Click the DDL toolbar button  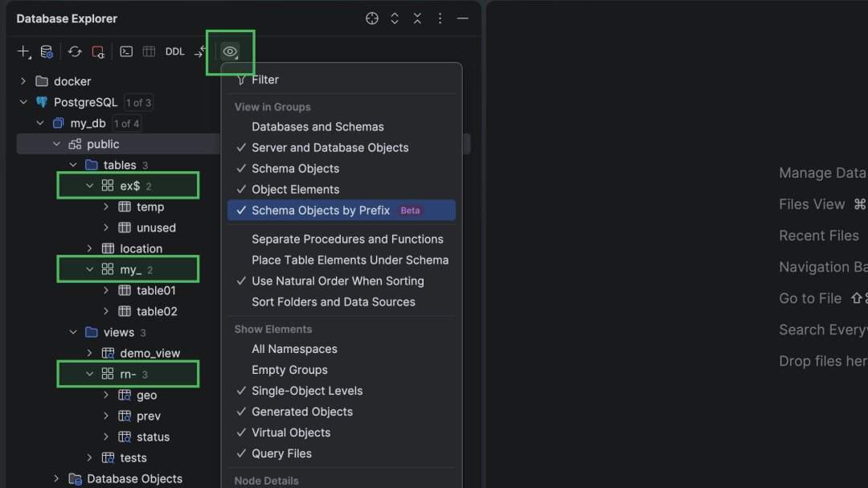(175, 51)
